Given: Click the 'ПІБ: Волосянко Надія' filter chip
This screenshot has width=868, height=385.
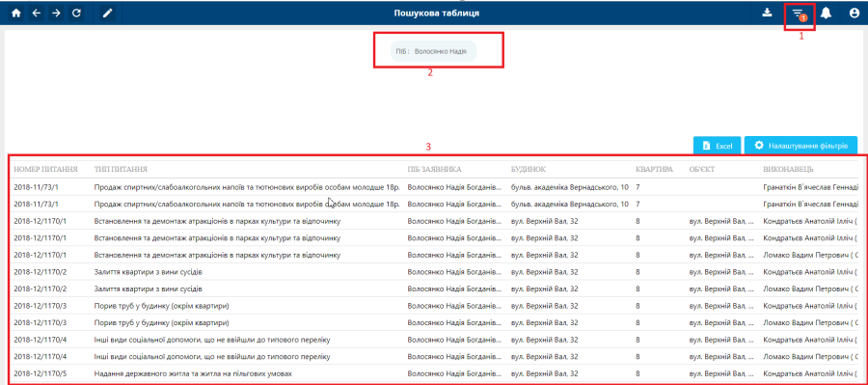Looking at the screenshot, I should coord(433,51).
